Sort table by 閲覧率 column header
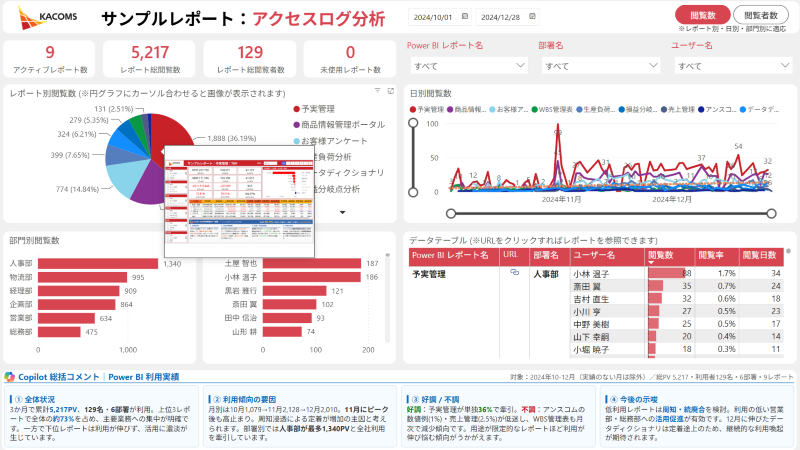The width and height of the screenshot is (800, 450). point(717,257)
